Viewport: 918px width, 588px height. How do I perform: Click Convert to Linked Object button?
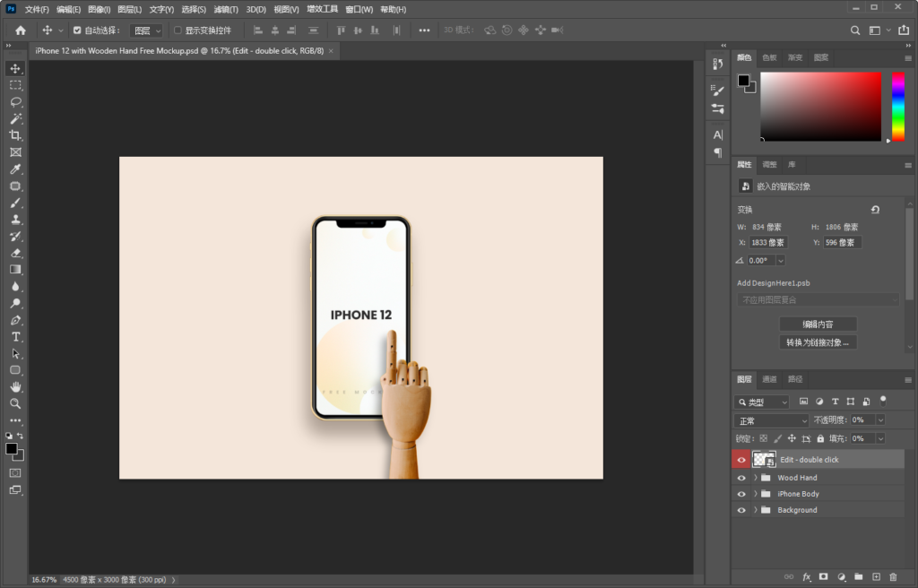pos(818,342)
